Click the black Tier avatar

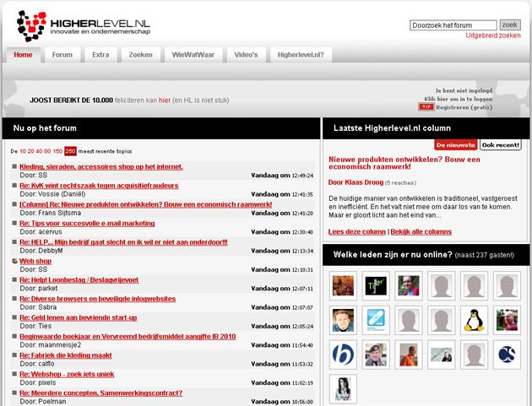377,284
